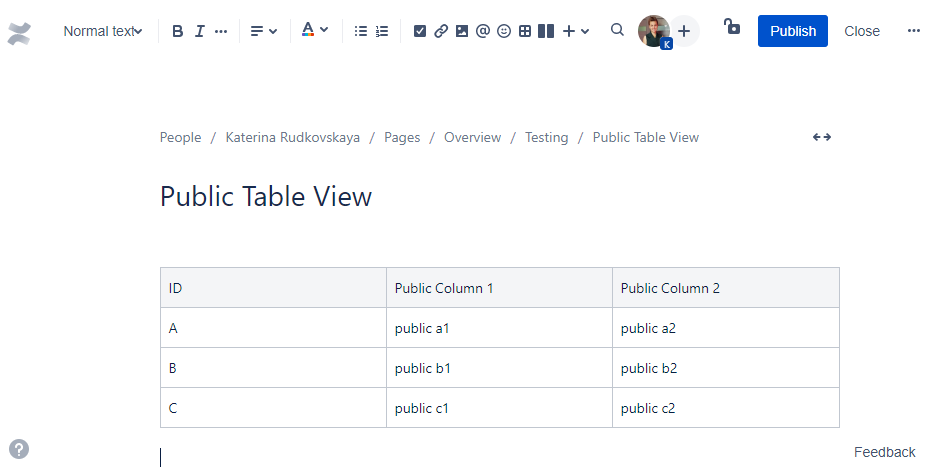Open the insert more elements dropdown

(576, 31)
